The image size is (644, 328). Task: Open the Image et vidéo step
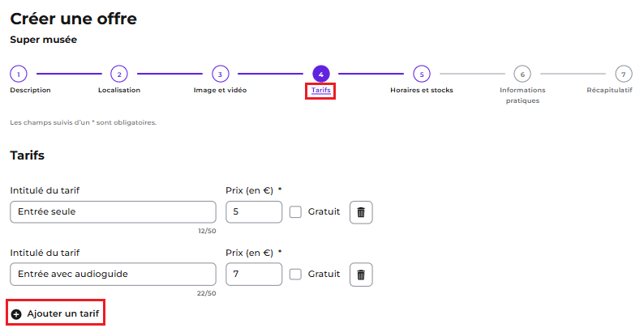click(220, 90)
